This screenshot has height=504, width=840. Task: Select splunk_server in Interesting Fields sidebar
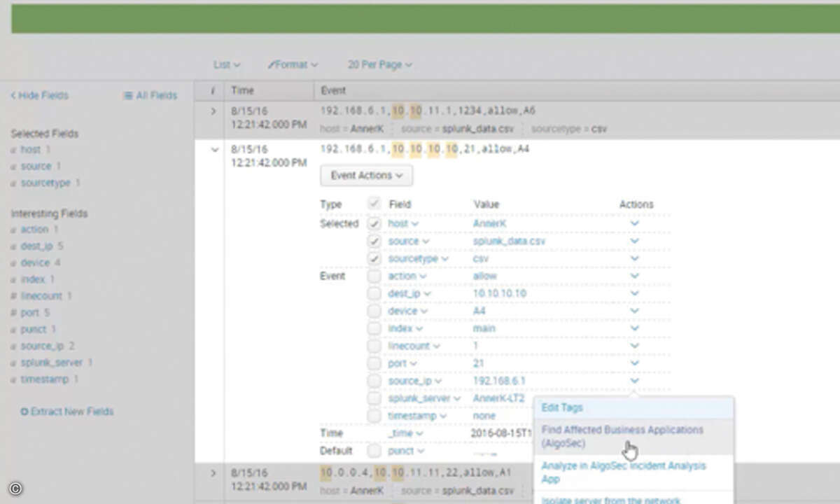pyautogui.click(x=52, y=363)
